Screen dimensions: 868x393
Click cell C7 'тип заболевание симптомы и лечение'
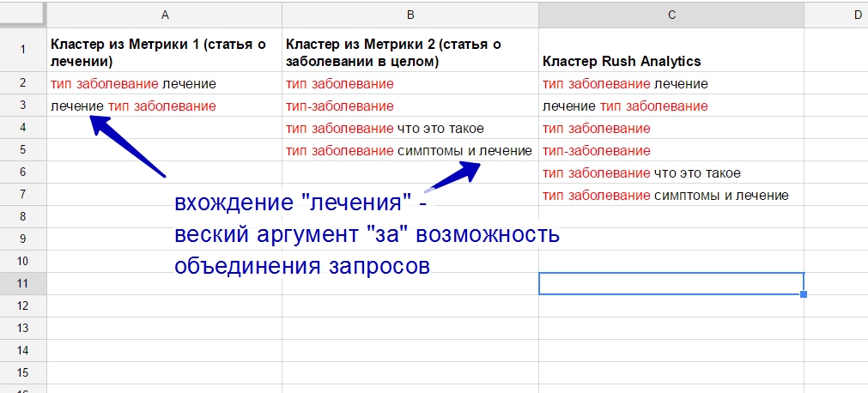[665, 196]
